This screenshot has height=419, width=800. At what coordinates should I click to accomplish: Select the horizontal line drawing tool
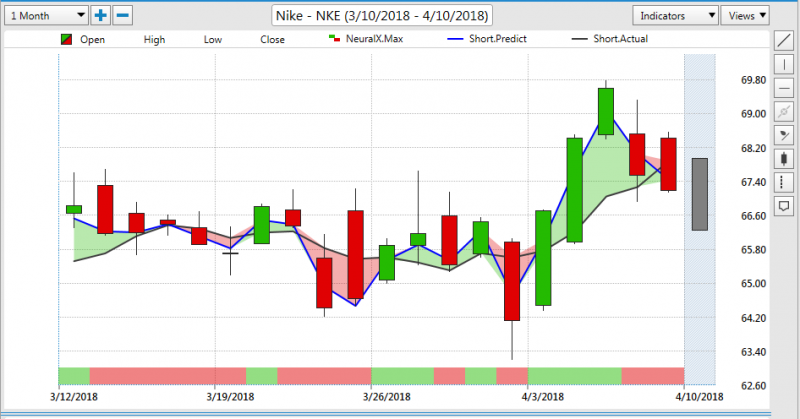[x=784, y=88]
